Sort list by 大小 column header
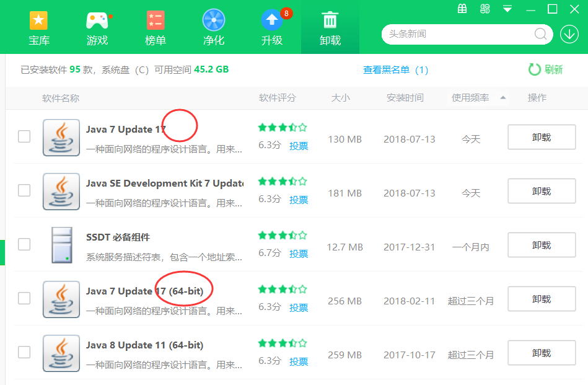The height and width of the screenshot is (385, 588). pyautogui.click(x=341, y=98)
